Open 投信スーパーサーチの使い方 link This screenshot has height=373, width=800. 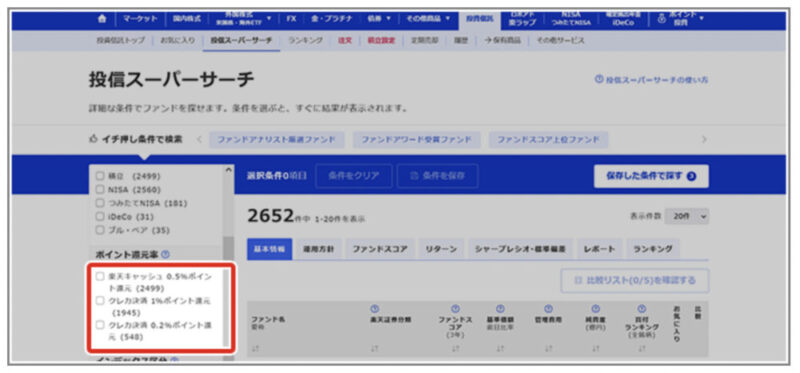pos(651,80)
